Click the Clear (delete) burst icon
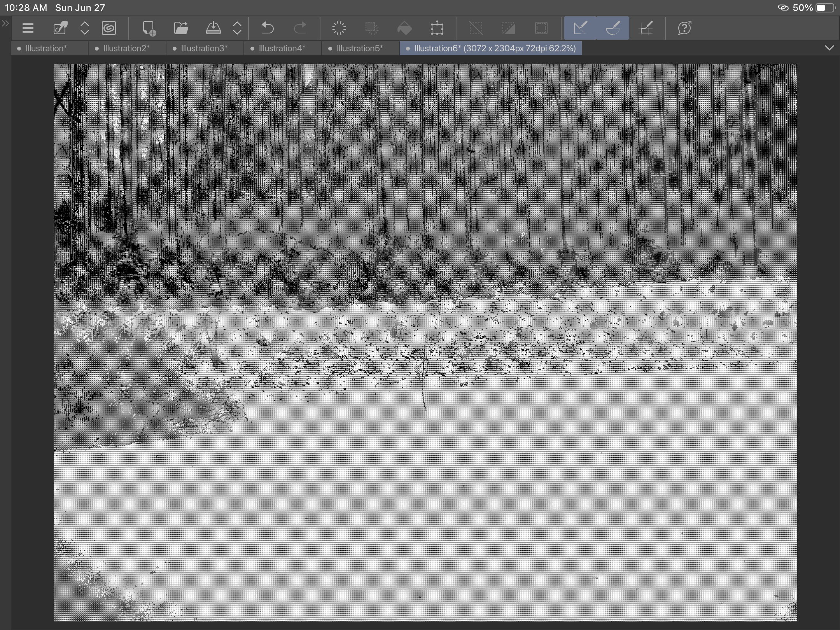 pos(339,28)
